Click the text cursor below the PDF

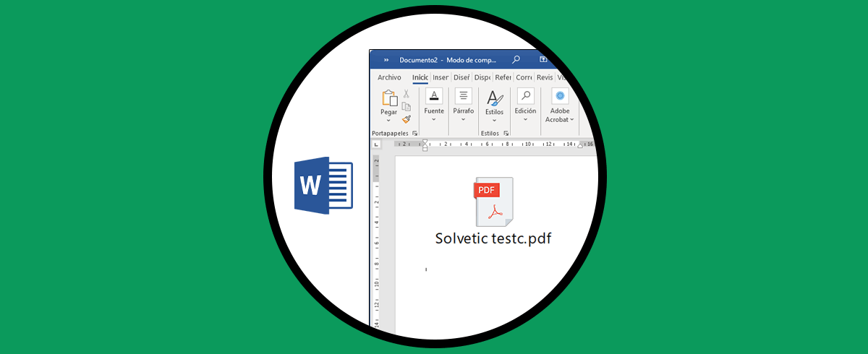pyautogui.click(x=426, y=269)
